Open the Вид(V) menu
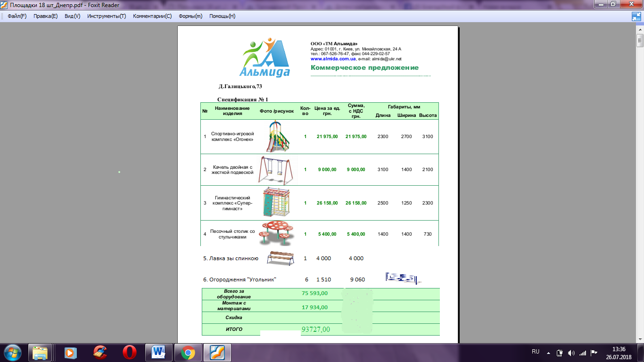 pos(72,16)
